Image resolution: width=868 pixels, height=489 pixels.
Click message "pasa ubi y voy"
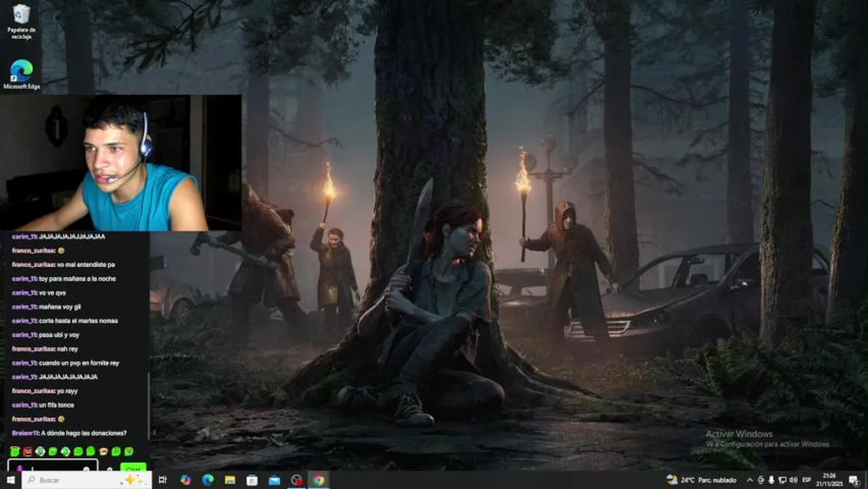[x=59, y=335]
